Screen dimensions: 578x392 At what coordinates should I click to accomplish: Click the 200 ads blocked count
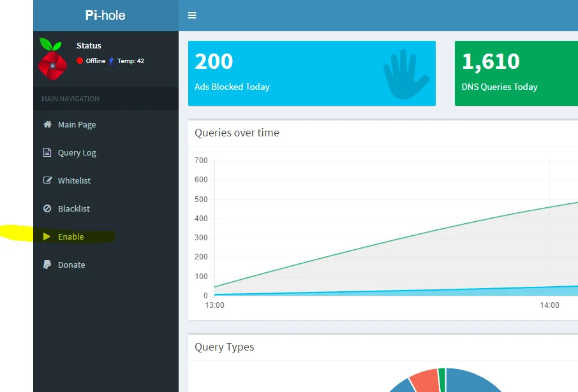point(214,61)
